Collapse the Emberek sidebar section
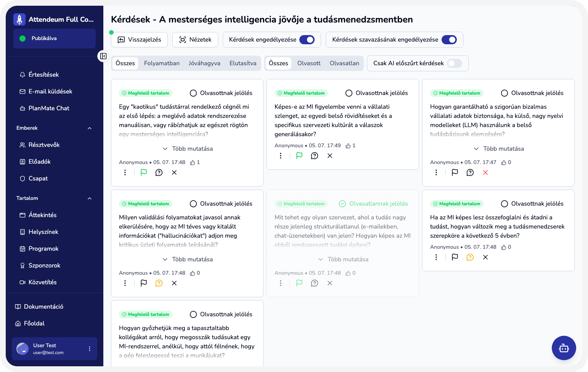Screen dimensions: 588x372 pos(90,128)
